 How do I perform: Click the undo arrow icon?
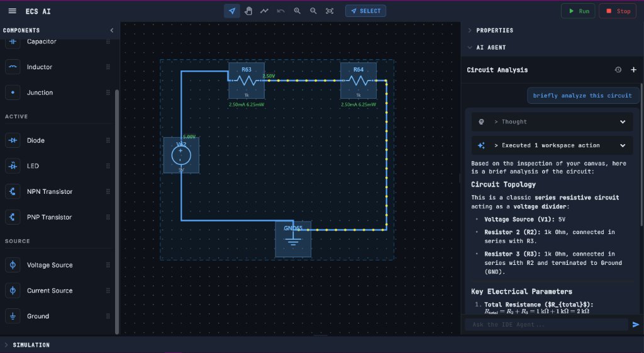(280, 11)
